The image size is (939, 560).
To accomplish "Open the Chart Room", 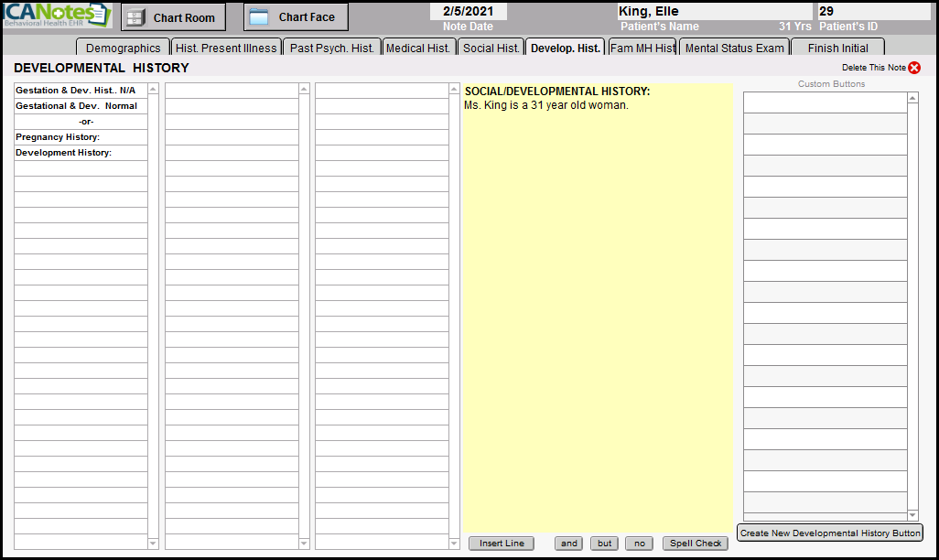I will 173,17.
